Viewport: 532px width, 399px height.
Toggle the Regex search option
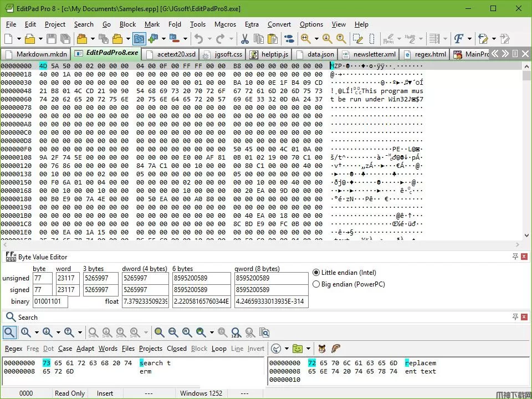coord(13,349)
